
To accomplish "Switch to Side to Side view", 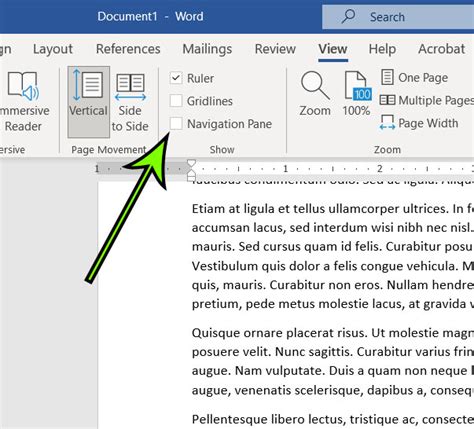I will pyautogui.click(x=130, y=102).
